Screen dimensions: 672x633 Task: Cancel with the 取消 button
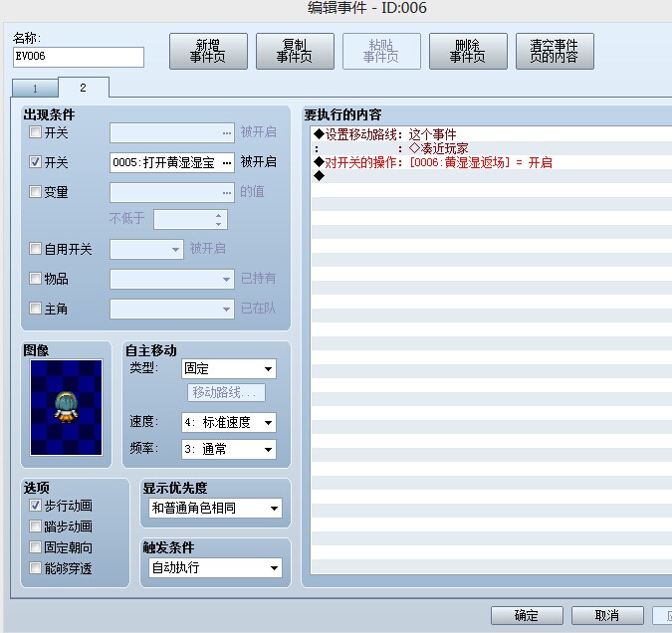[x=607, y=615]
